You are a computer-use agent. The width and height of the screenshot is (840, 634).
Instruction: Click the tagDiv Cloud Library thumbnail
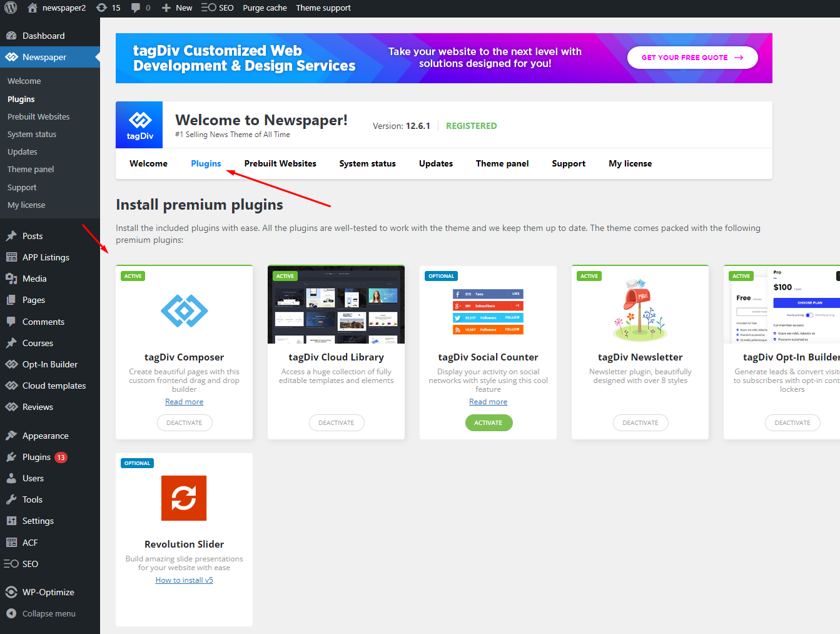point(337,305)
